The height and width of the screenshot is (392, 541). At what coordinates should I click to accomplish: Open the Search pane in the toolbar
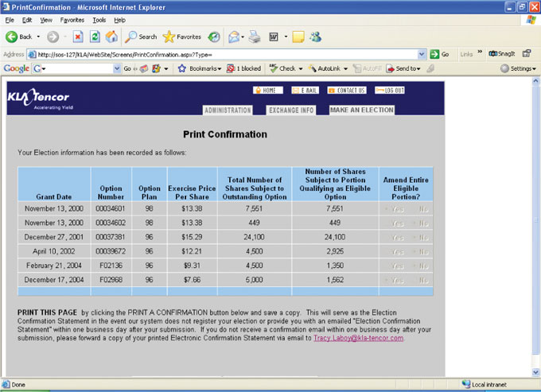point(142,37)
